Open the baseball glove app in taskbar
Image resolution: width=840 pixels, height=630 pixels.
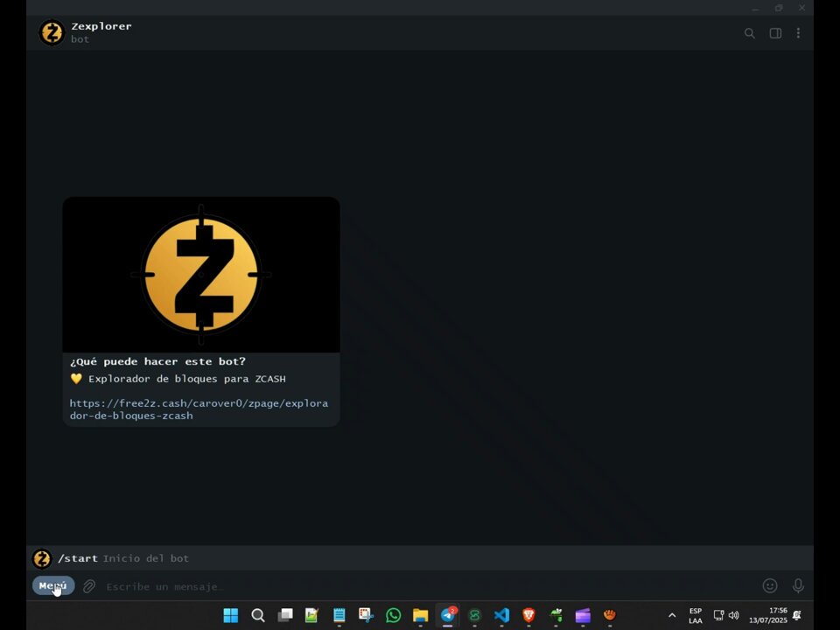610,615
